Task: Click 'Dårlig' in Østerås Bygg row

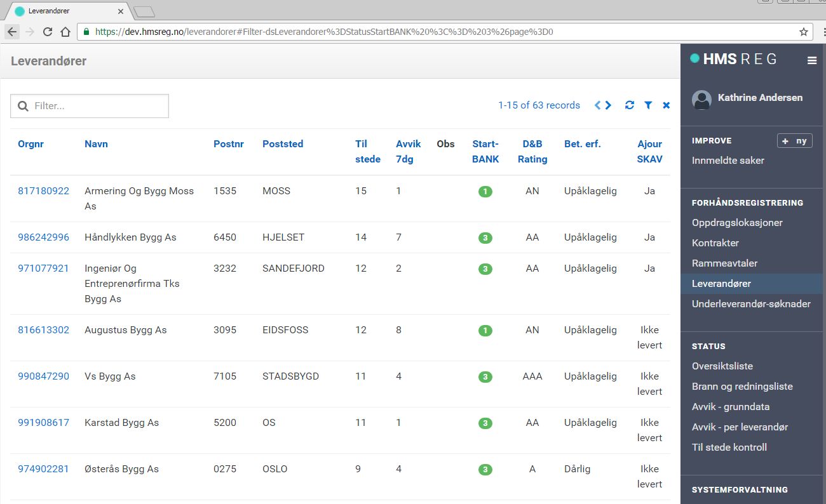Action: [x=577, y=469]
